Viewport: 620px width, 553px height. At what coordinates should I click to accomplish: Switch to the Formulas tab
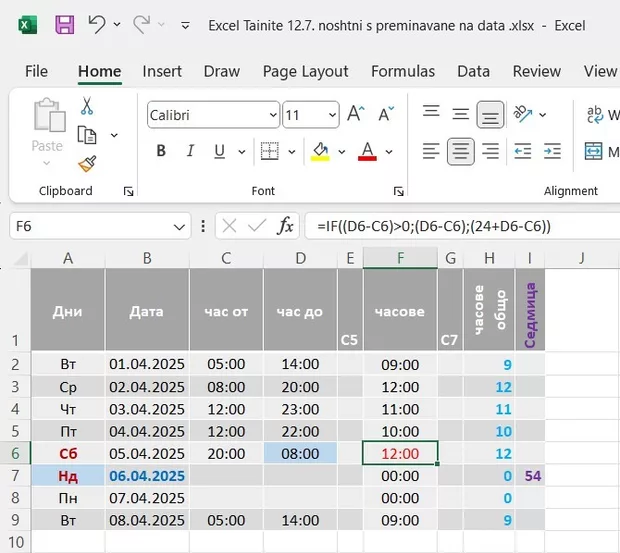coord(402,71)
